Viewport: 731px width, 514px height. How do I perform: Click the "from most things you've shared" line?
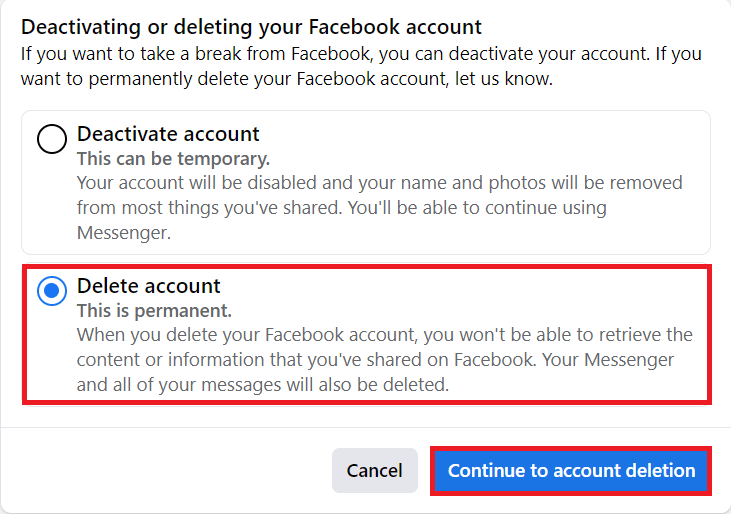pos(341,208)
